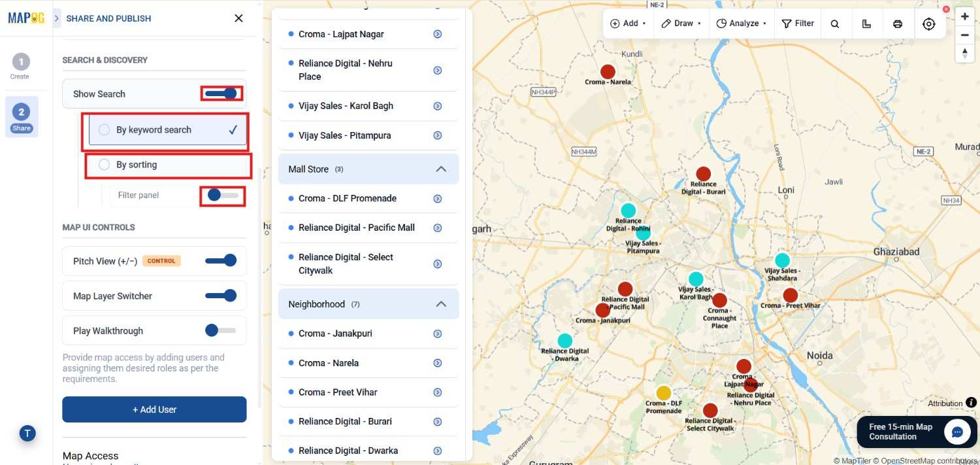Open the Attribution info icon
The image size is (980, 465).
point(972,403)
